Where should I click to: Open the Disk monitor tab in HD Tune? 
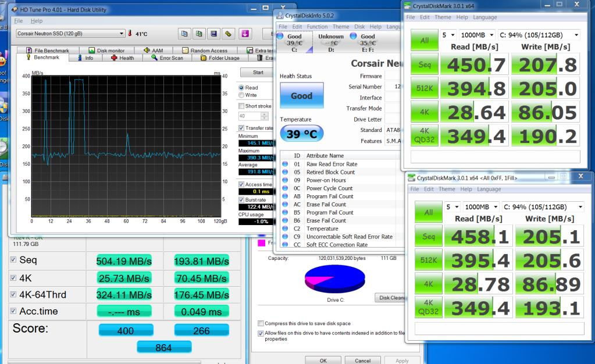click(106, 51)
